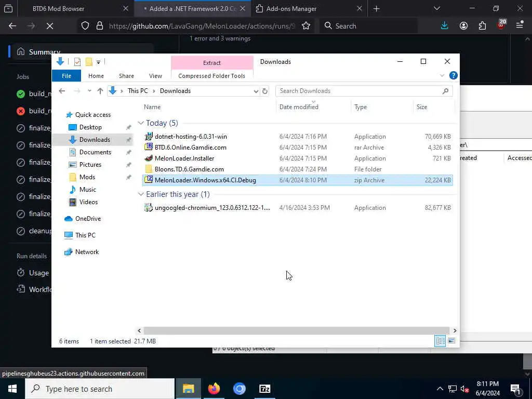Switch to Details view layout button
Image resolution: width=532 pixels, height=399 pixels.
[x=440, y=341]
